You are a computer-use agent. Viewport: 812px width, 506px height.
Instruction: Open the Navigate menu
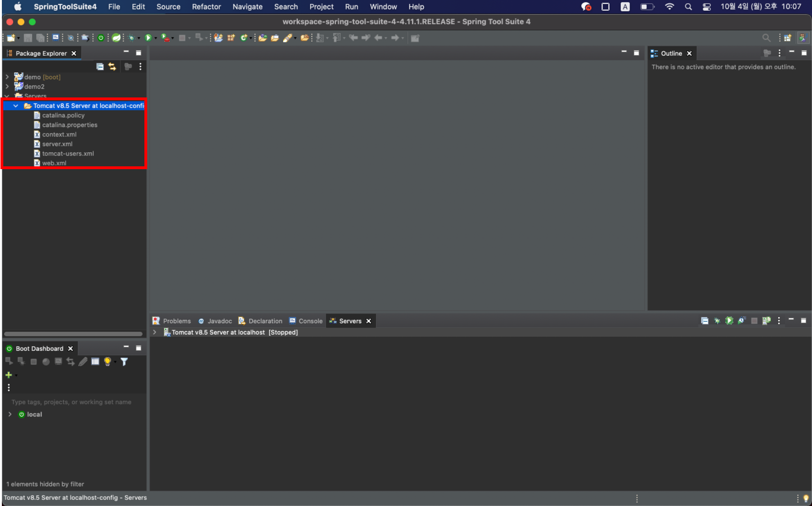point(248,7)
